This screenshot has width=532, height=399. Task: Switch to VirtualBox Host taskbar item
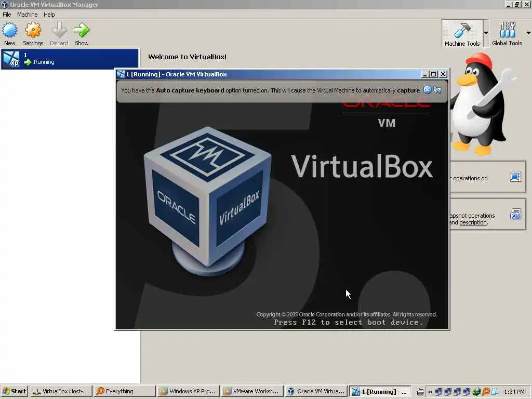(61, 391)
